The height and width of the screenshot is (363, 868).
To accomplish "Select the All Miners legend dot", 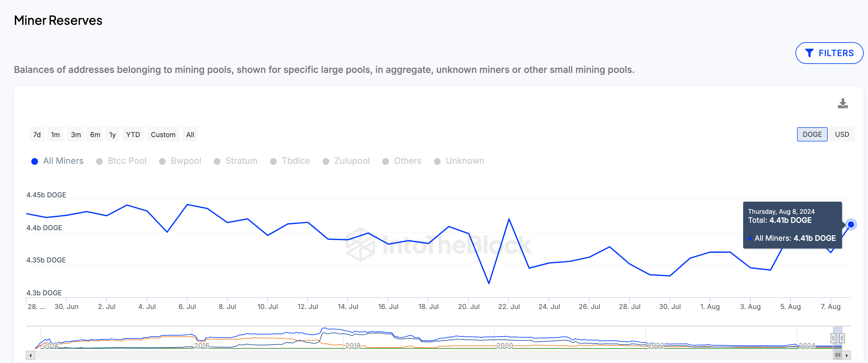I will tap(35, 161).
